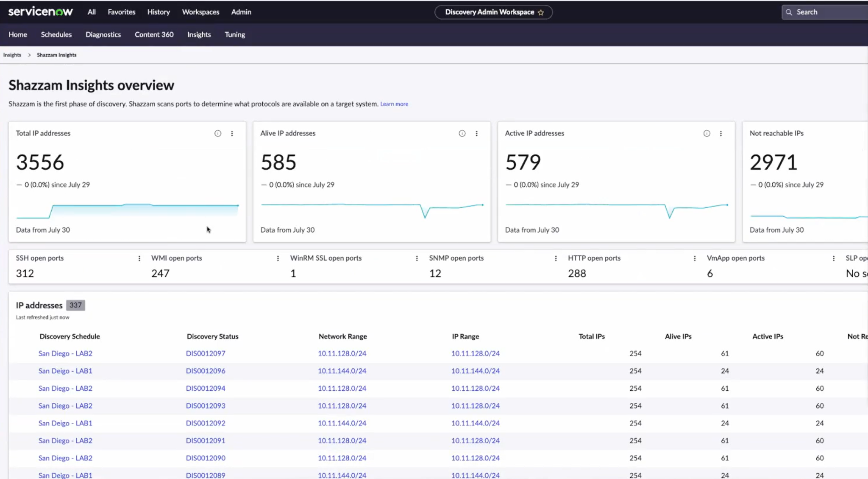
Task: Toggle favorite star on Discovery Admin Workspace
Action: pos(541,13)
